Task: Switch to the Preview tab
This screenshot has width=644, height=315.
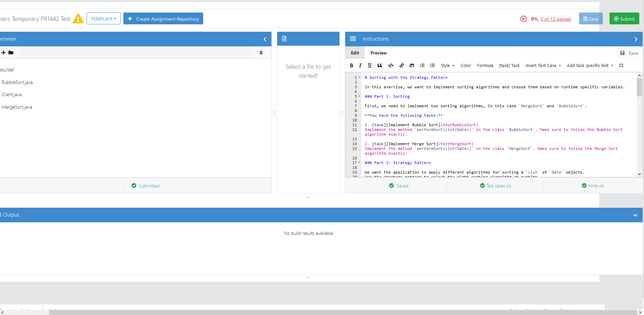Action: (x=379, y=53)
